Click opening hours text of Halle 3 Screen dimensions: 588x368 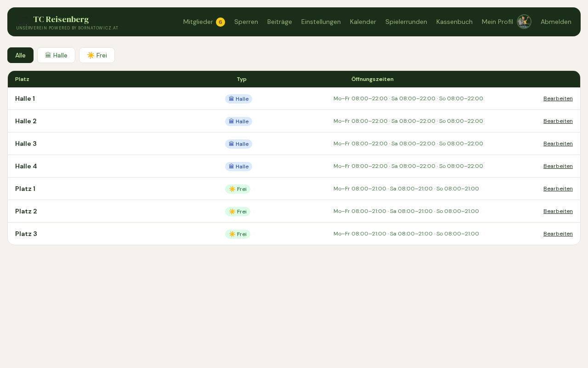[x=408, y=144]
